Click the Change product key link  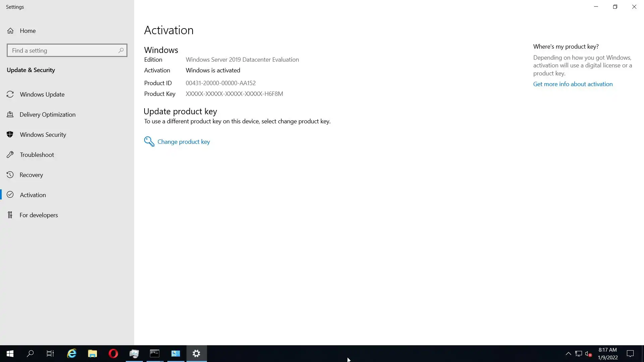(x=183, y=142)
